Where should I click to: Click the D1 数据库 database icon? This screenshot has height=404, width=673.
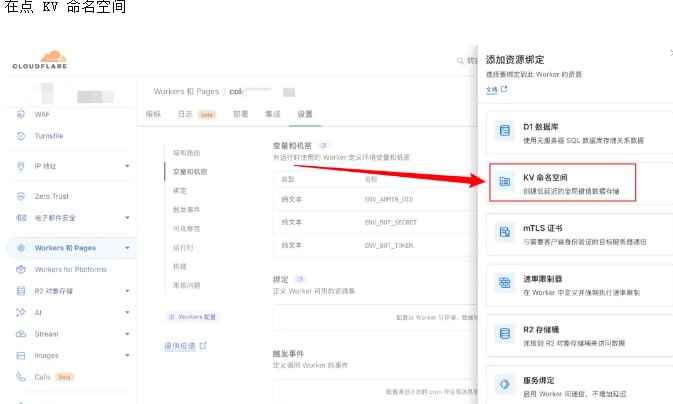tap(505, 131)
